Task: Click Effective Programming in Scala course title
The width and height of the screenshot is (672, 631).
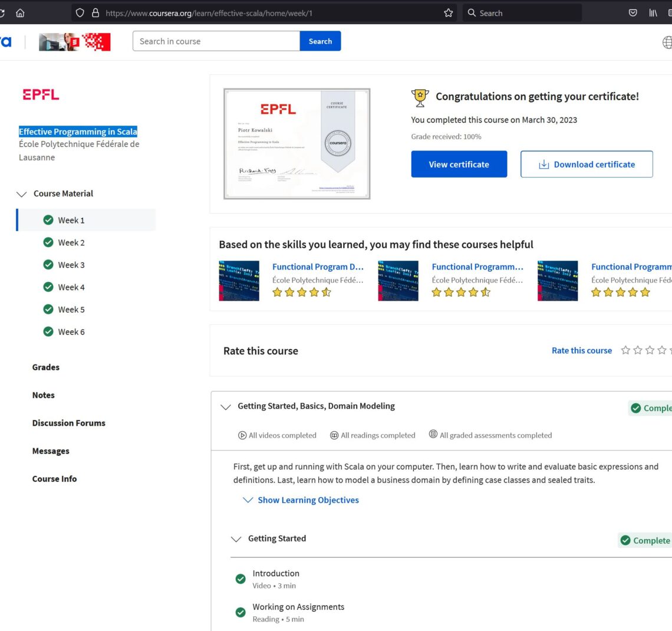Action: tap(78, 131)
